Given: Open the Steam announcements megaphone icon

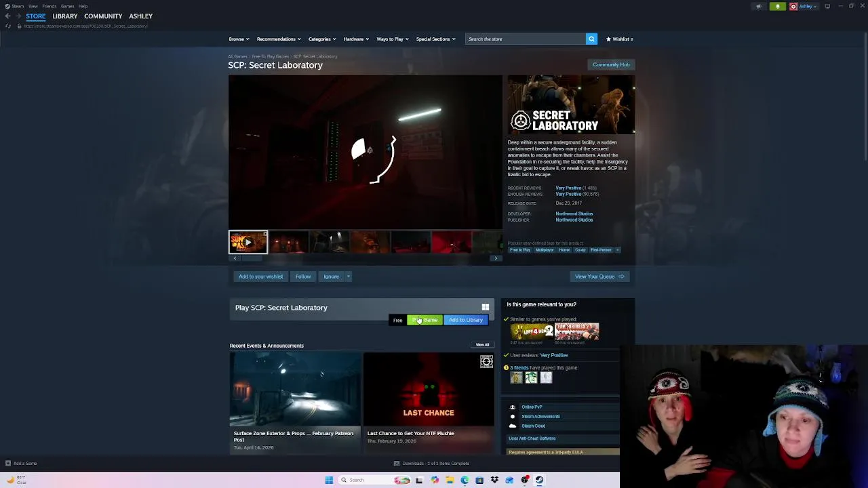Looking at the screenshot, I should pyautogui.click(x=759, y=6).
